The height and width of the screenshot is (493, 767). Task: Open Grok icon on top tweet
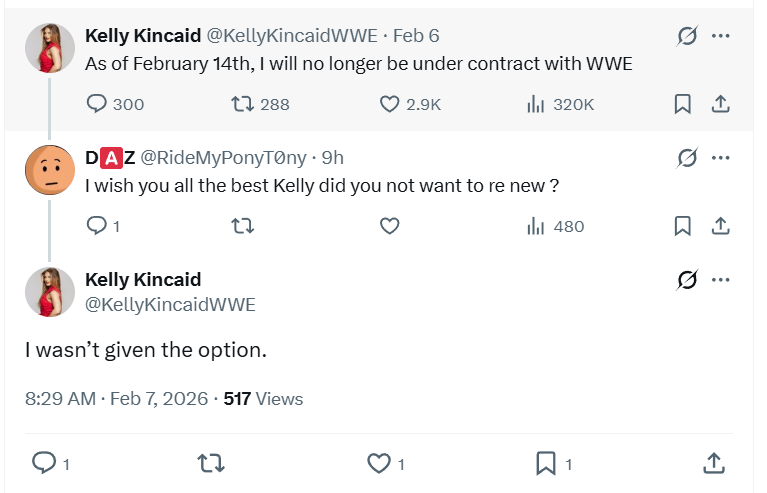[x=687, y=37]
